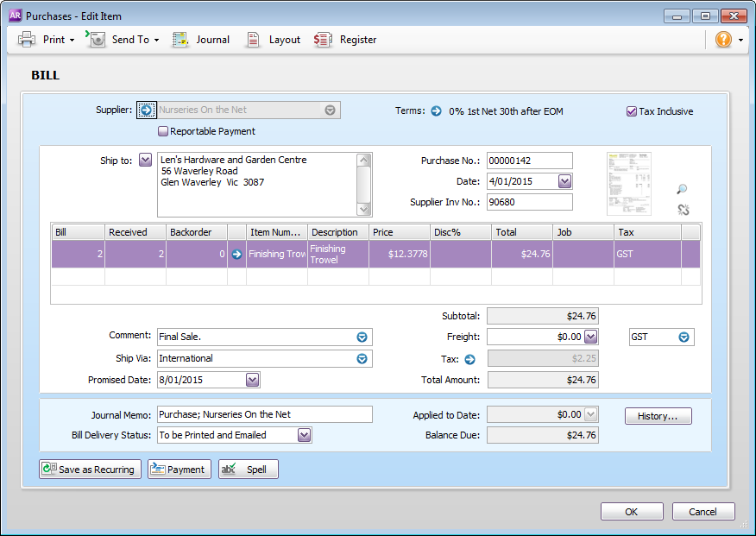Expand the Bill Delivery Status dropdown
This screenshot has width=756, height=536.
[x=304, y=436]
